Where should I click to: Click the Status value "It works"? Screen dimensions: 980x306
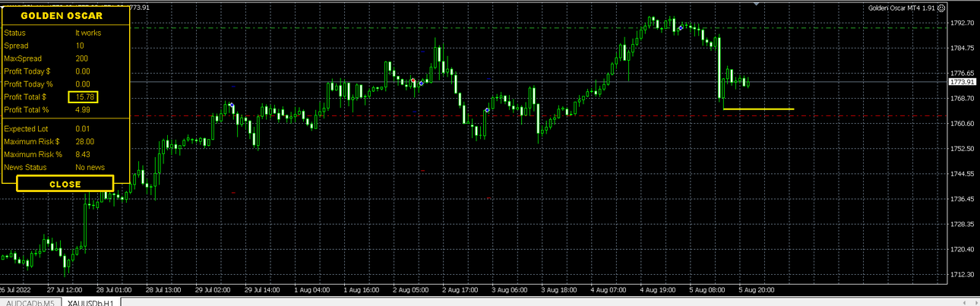(x=88, y=33)
